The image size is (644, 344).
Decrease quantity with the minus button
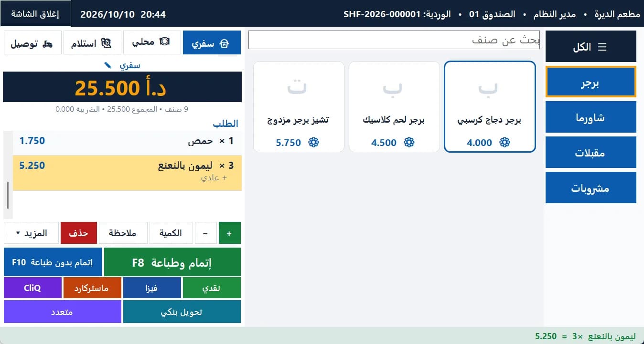(205, 233)
